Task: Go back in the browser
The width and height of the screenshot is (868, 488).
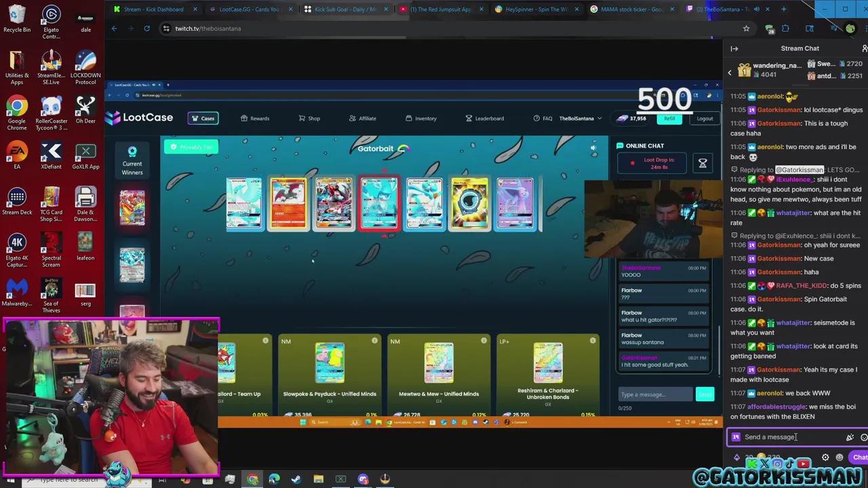Action: click(114, 28)
